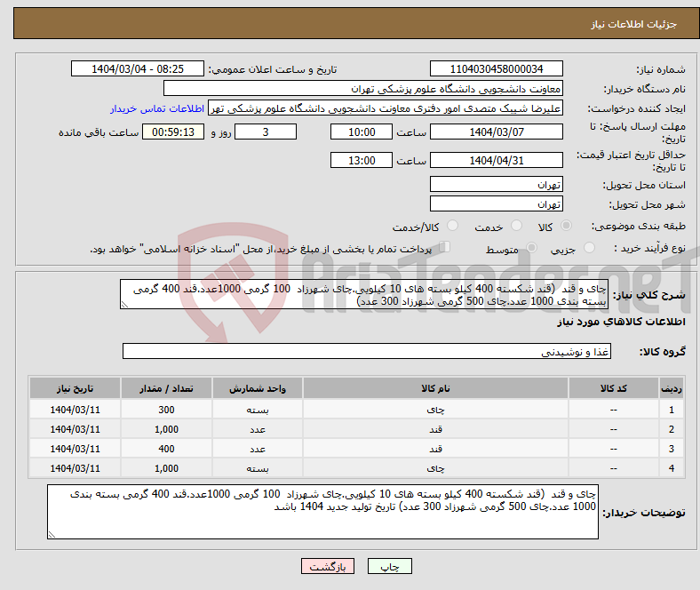Click the کد کالا column header
The height and width of the screenshot is (590, 700).
coord(614,388)
